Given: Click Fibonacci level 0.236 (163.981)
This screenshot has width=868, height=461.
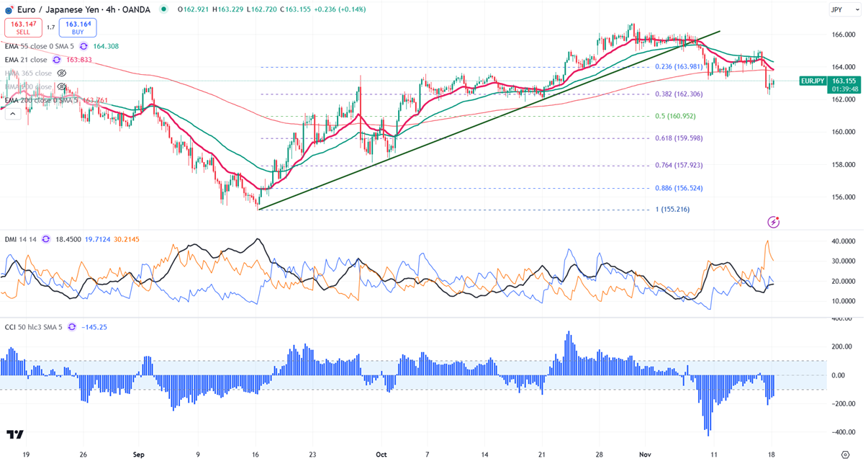Looking at the screenshot, I should [x=679, y=67].
